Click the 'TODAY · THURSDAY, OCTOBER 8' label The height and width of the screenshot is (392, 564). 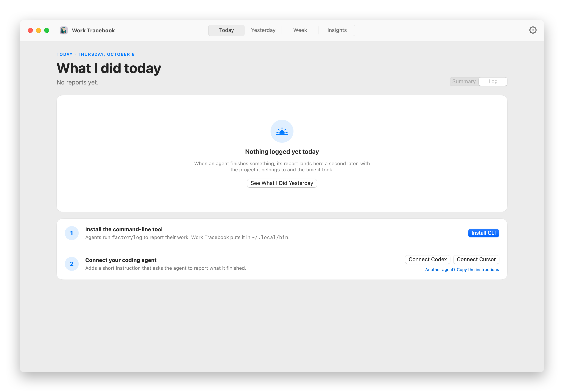pyautogui.click(x=96, y=54)
